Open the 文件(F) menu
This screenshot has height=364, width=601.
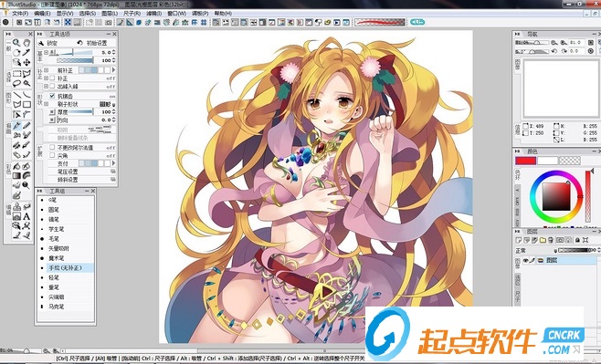tap(19, 14)
